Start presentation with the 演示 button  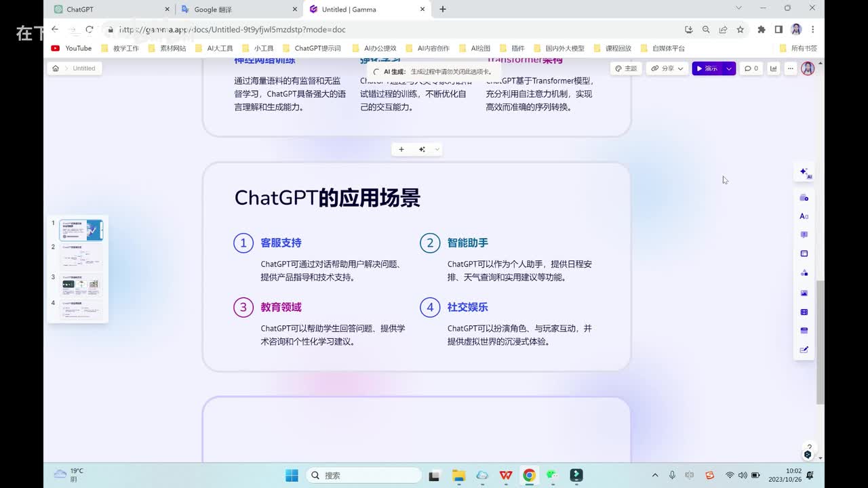[707, 68]
